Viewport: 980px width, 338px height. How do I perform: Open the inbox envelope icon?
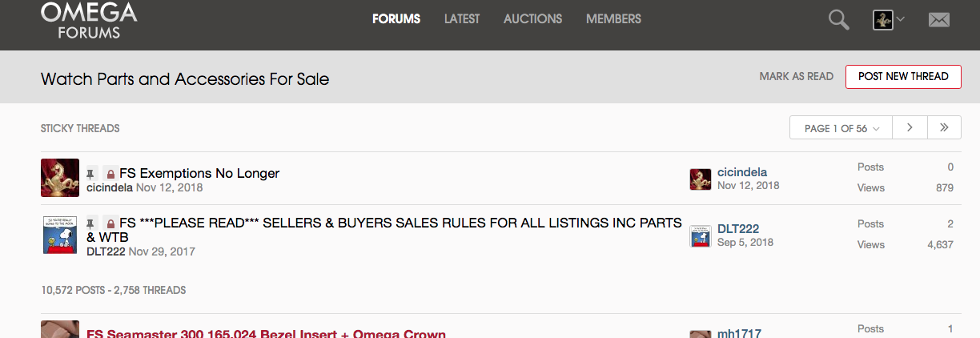938,20
